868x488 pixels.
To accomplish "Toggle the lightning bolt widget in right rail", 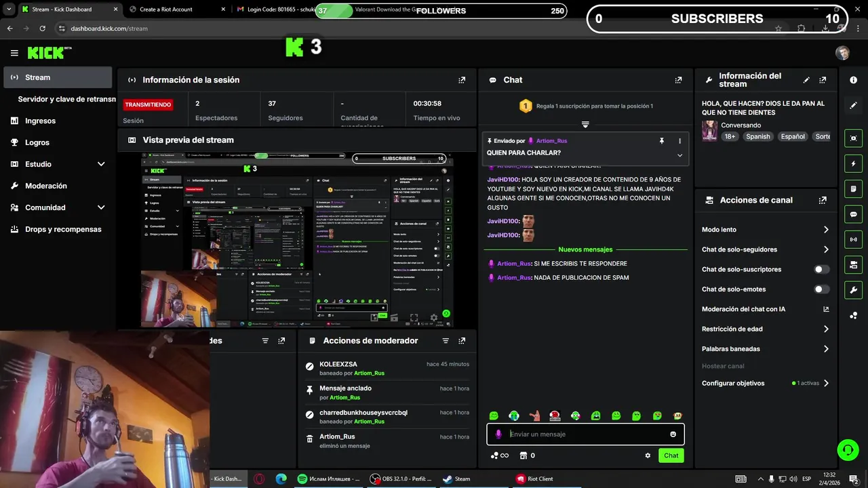I will 853,163.
